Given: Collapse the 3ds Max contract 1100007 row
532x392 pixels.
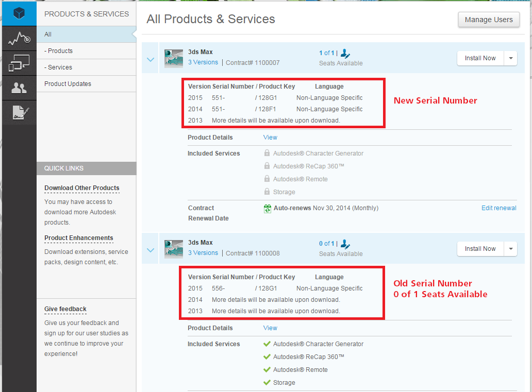Looking at the screenshot, I should (x=151, y=59).
